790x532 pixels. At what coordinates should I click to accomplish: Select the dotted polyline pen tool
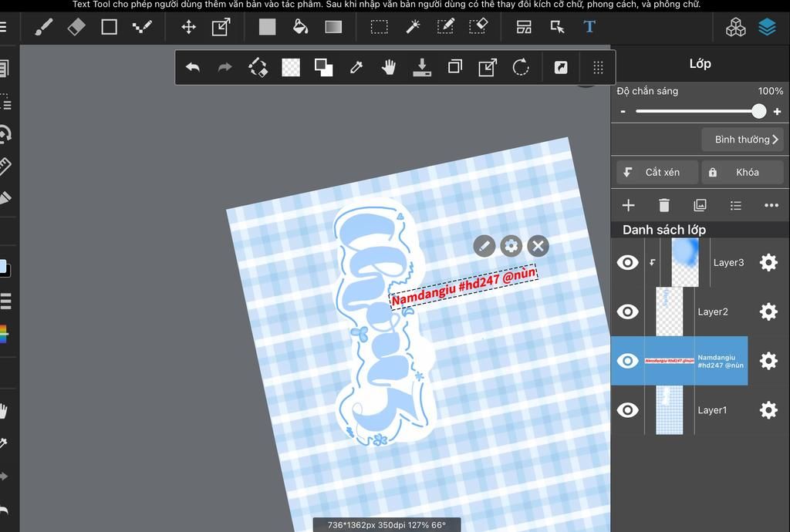(142, 27)
